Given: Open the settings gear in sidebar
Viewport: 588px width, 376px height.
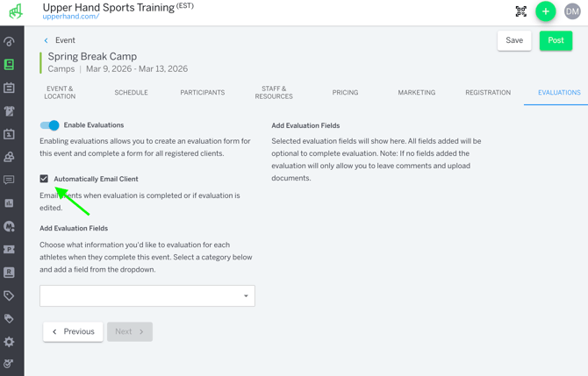Looking at the screenshot, I should click(x=9, y=342).
